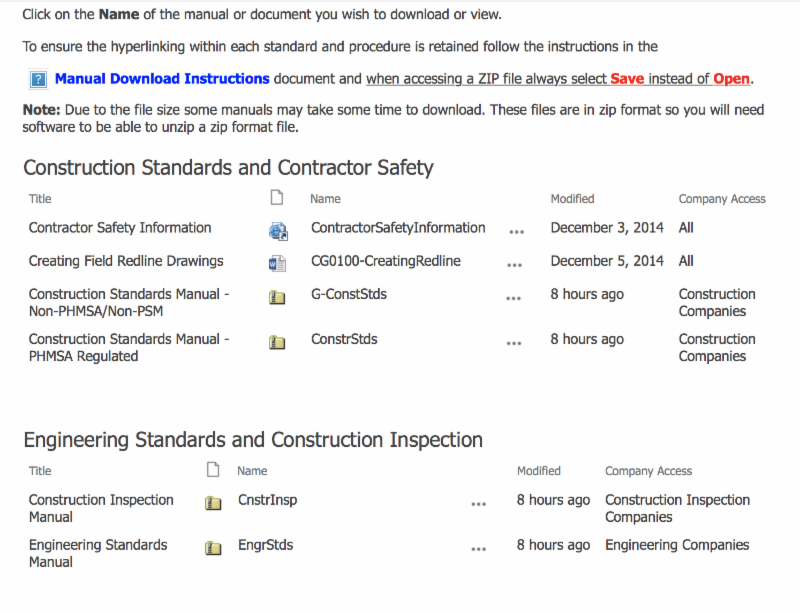This screenshot has height=614, width=800.
Task: Open the ellipsis menu for EngrStds
Action: tap(478, 547)
